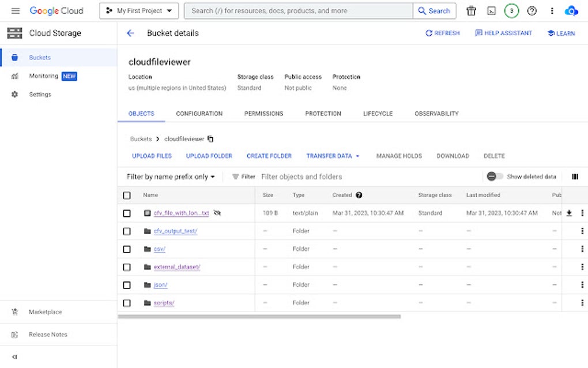Download the cfv_file_with_lon..txt file

point(568,213)
